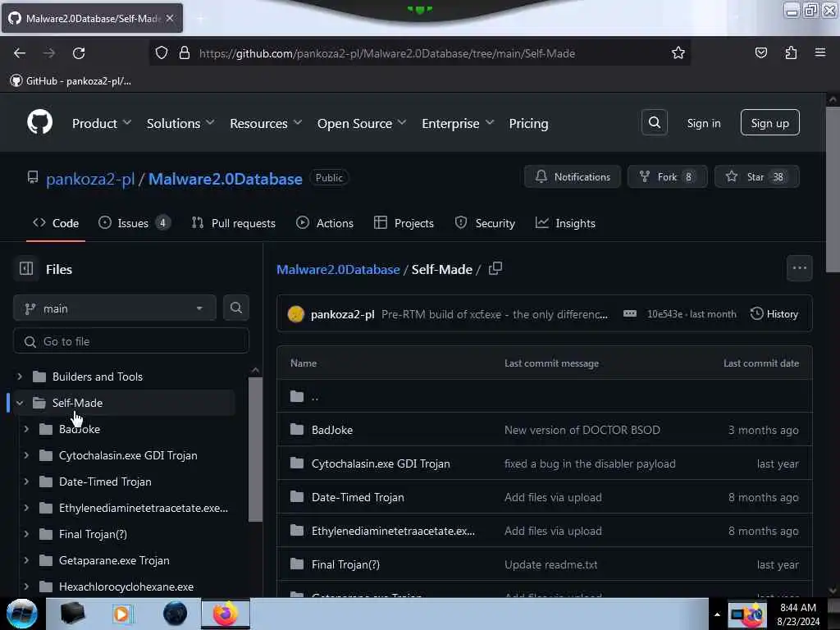Collapse the Self-Made folder chevron
840x630 pixels.
pyautogui.click(x=20, y=403)
